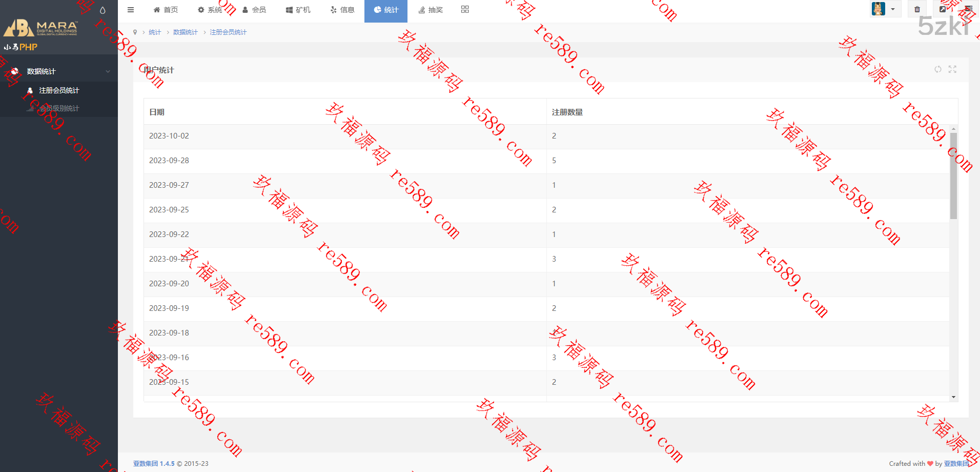This screenshot has width=980, height=472.
Task: Click the water drop theme icon
Action: 103,10
